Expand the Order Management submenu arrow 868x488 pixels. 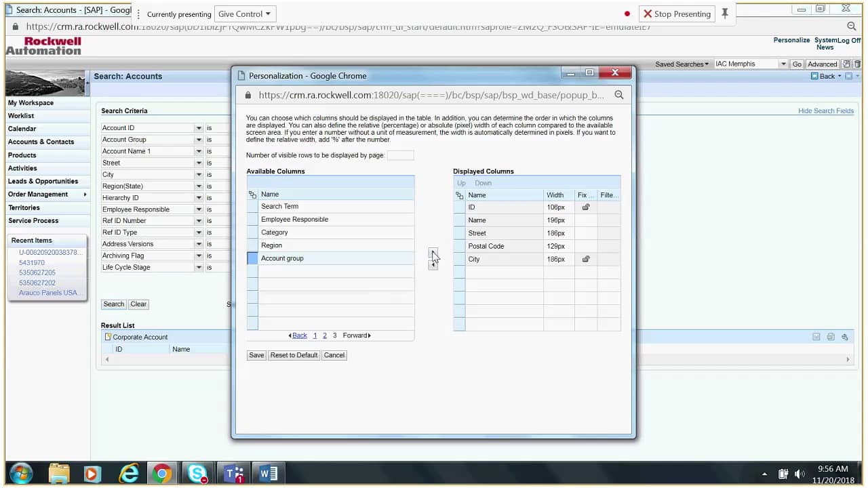tap(85, 195)
